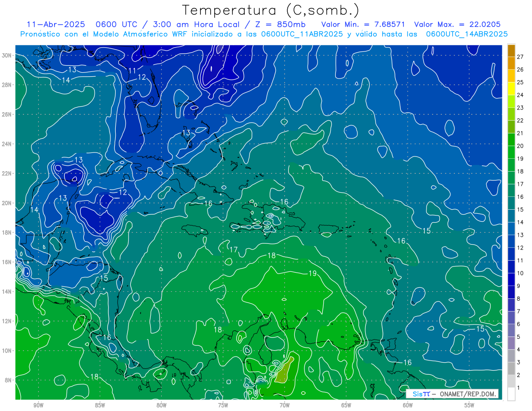Viewport: 532px width, 411px height.
Task: Click the '10N' latitude axis label
Action: coord(8,351)
